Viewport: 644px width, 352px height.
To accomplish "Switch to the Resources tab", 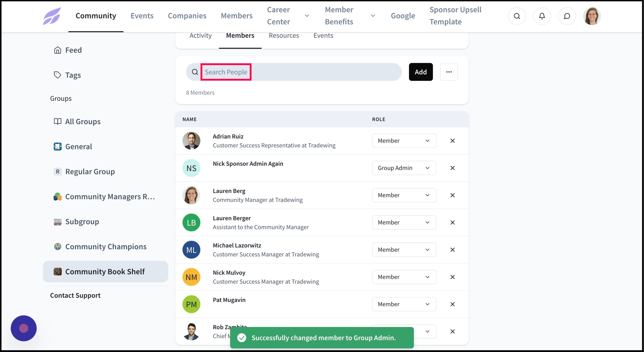I will coord(284,35).
